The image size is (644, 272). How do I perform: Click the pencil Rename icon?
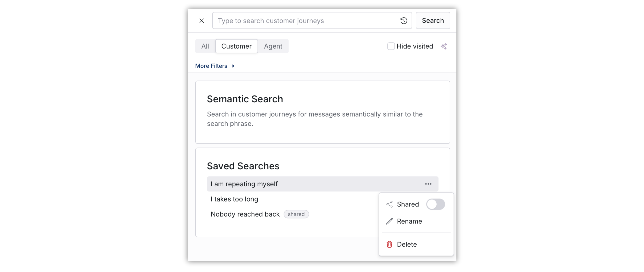389,221
